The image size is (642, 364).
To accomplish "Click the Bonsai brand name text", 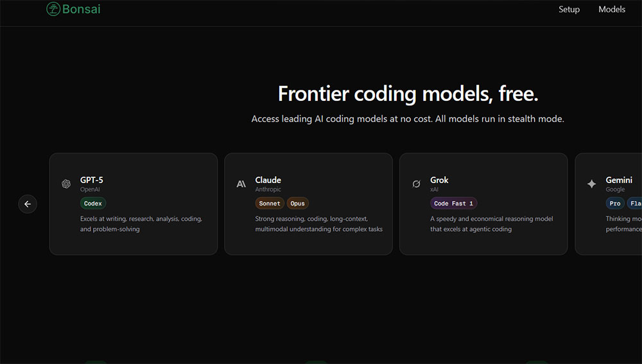I will click(x=81, y=9).
